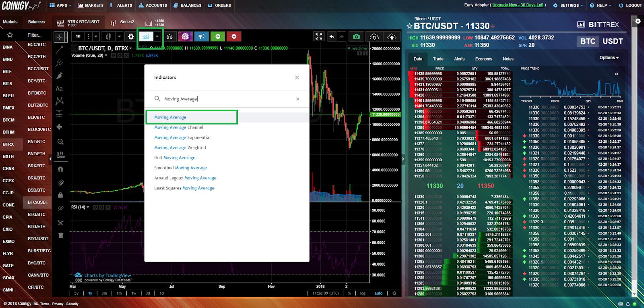The image size is (644, 308).
Task: Click Upgrade Now - 30 Days Left link
Action: click(x=518, y=5)
